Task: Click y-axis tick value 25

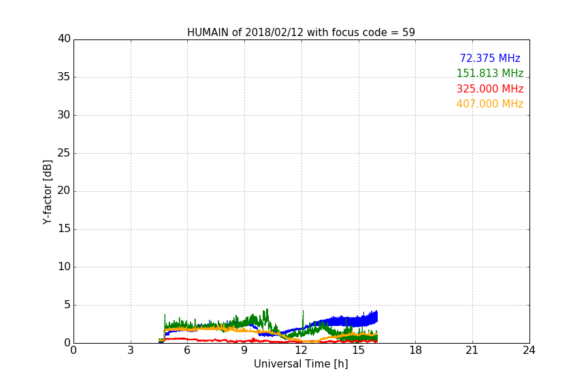Action: (64, 153)
